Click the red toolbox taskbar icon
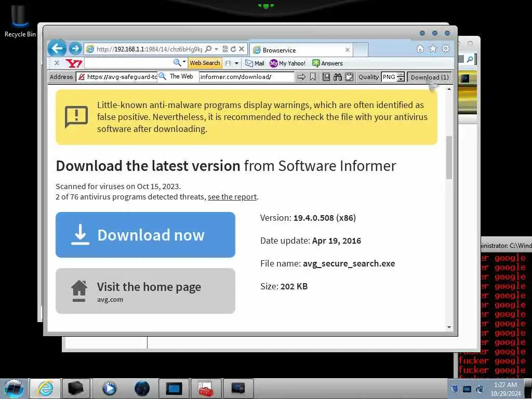This screenshot has width=532, height=399. point(206,389)
